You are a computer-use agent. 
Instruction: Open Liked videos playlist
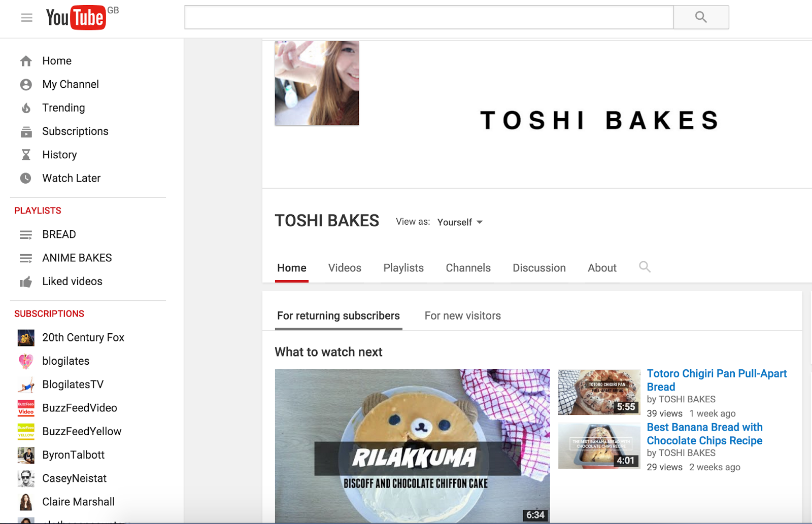[72, 281]
